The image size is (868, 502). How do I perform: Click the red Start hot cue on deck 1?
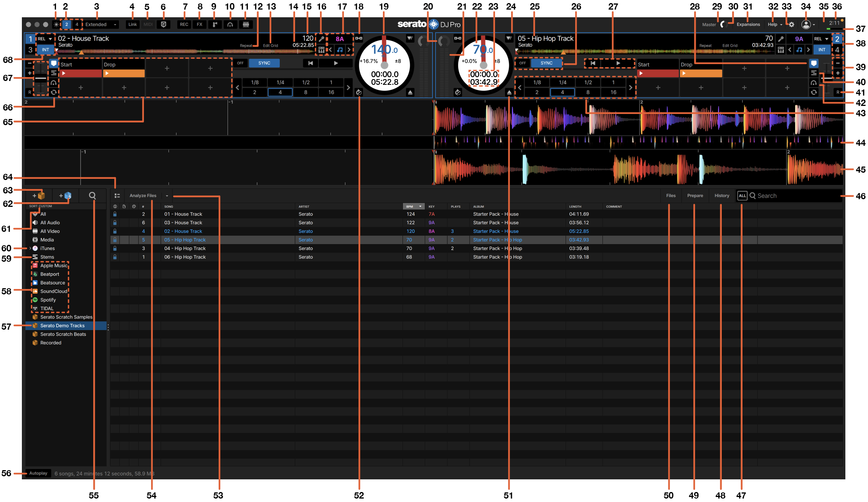point(81,73)
